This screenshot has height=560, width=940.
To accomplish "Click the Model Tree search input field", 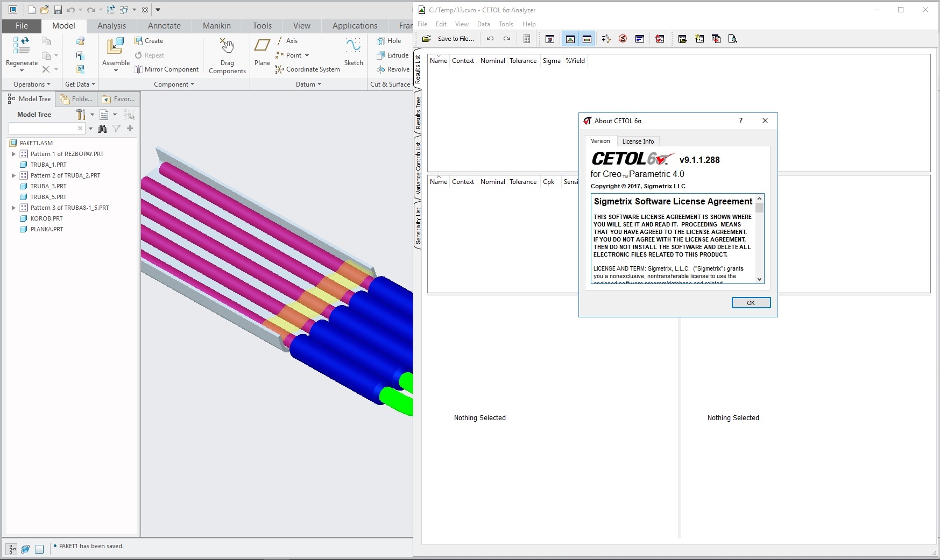I will [x=42, y=129].
